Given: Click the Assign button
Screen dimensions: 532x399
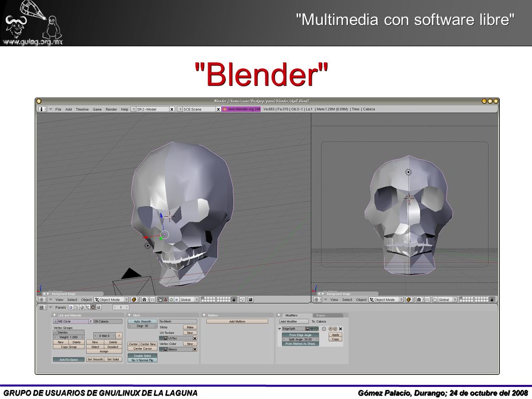Looking at the screenshot, I should point(104,352).
